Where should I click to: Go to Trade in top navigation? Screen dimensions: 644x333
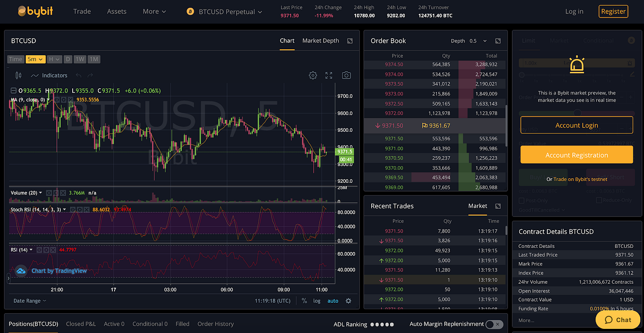(82, 11)
